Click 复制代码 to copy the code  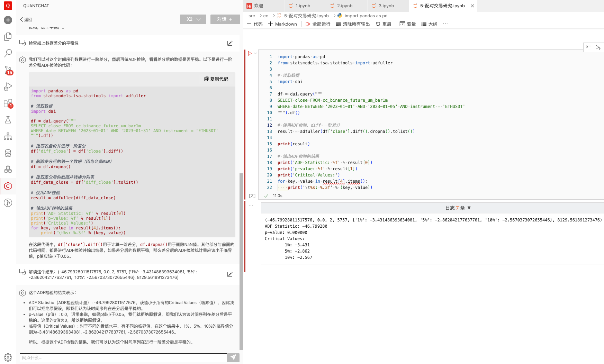[216, 79]
